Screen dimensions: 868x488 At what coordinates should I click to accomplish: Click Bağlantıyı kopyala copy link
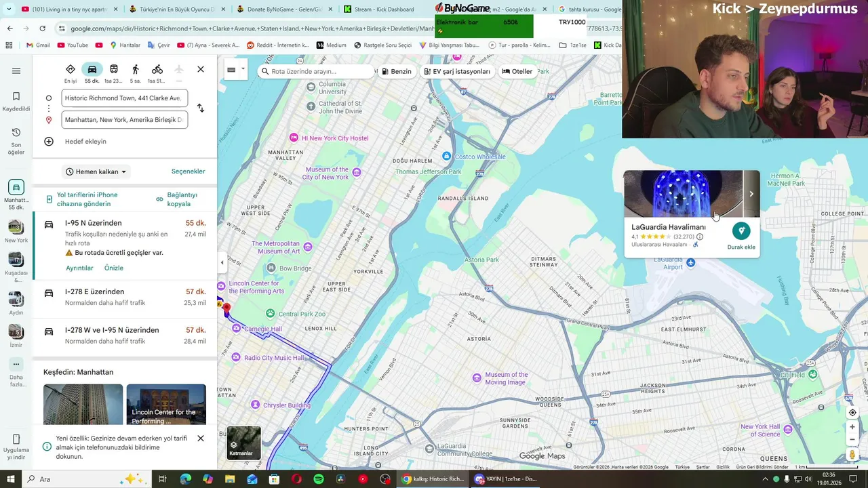click(178, 199)
